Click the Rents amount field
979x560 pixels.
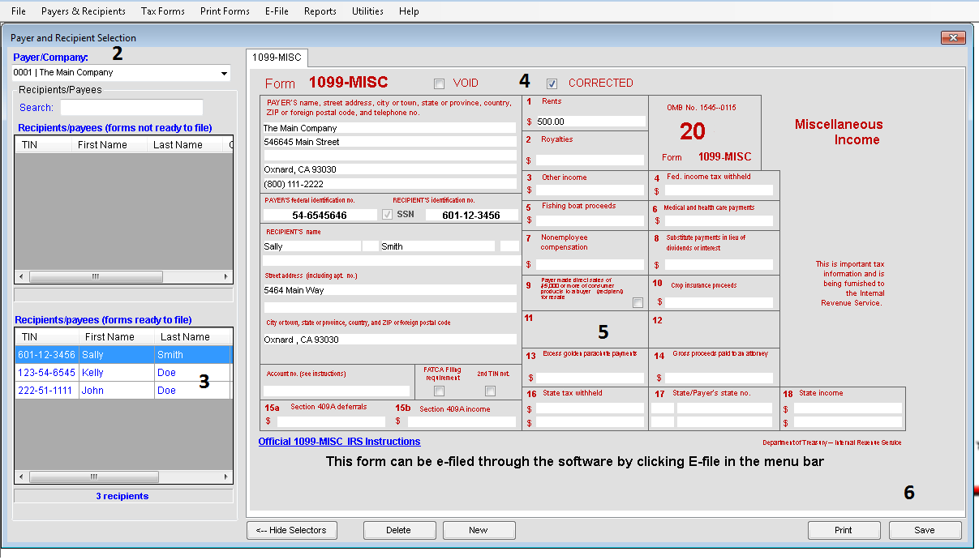click(590, 122)
